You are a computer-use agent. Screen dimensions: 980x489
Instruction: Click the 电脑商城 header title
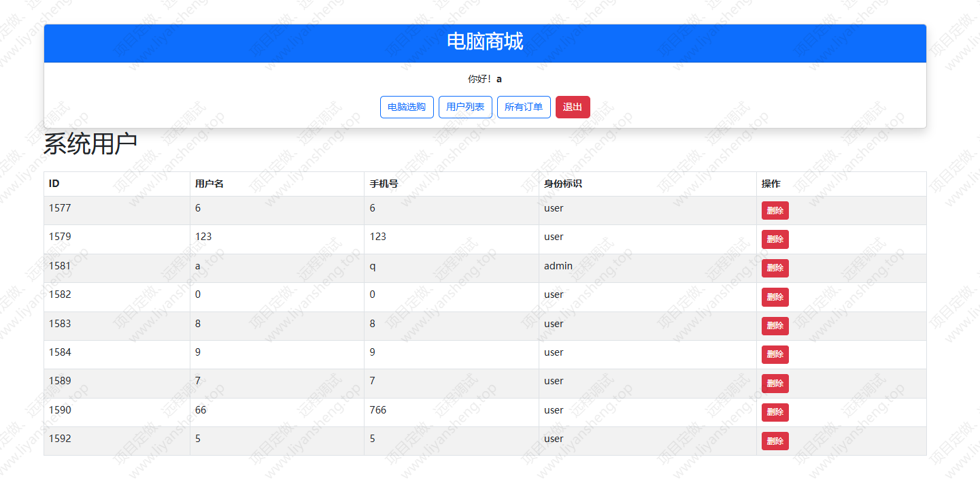[485, 41]
